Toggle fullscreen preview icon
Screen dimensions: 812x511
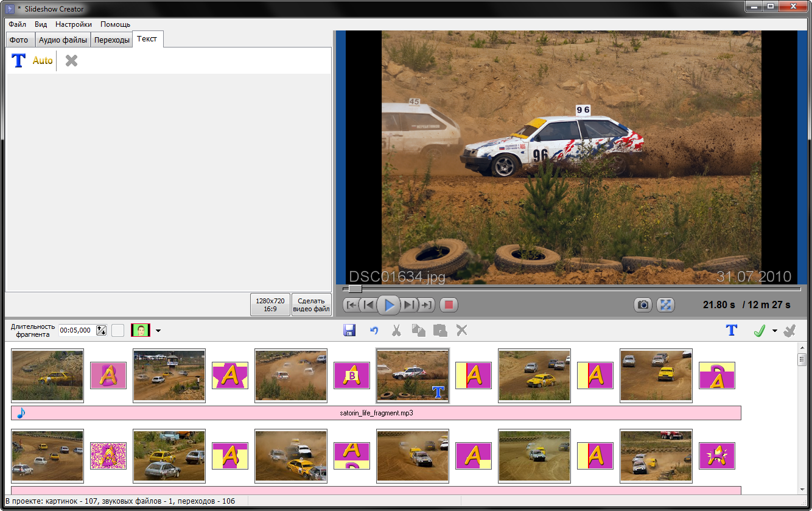(665, 305)
